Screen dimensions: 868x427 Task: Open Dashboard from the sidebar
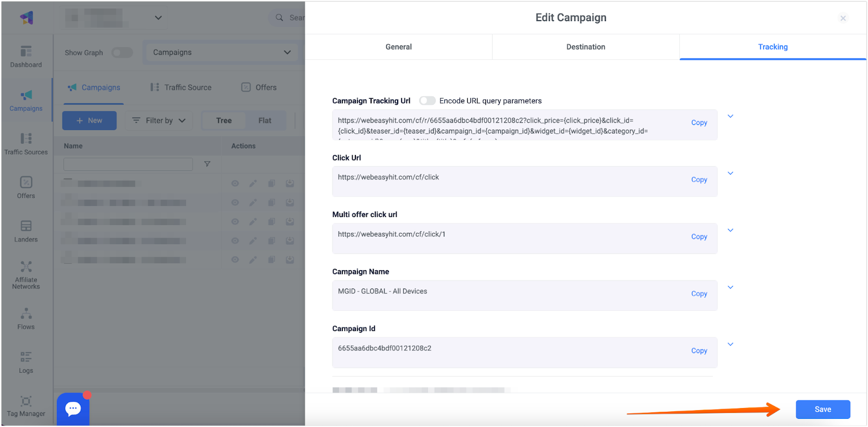point(26,56)
